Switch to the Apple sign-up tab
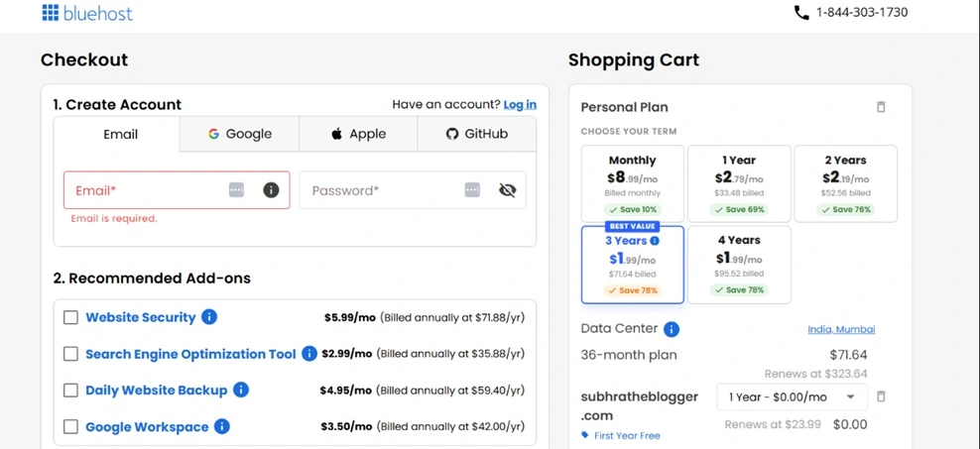The height and width of the screenshot is (449, 980). coord(358,134)
